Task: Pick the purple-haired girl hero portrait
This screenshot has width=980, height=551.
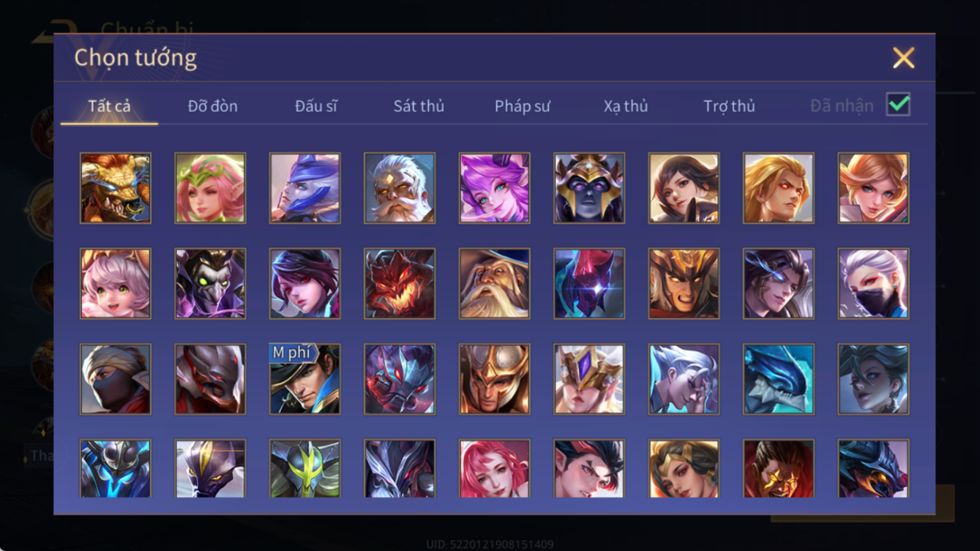Action: click(x=495, y=188)
